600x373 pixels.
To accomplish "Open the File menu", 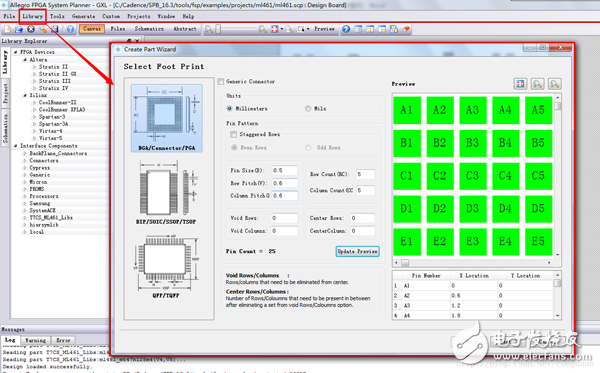I will pos(9,16).
